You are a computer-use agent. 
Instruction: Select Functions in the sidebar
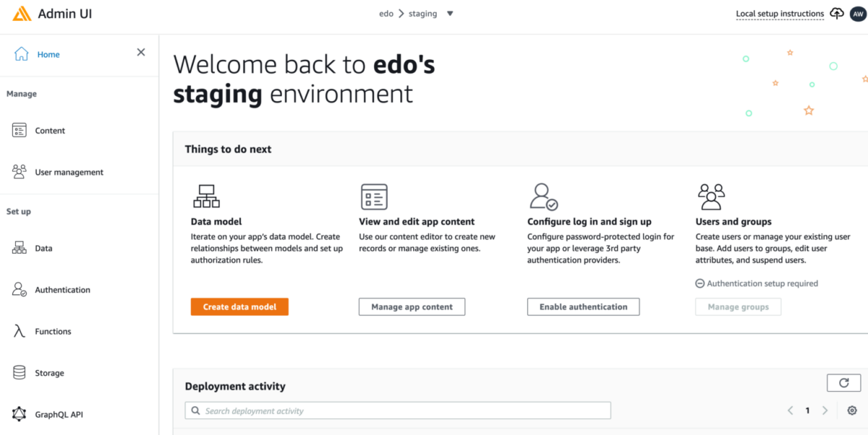click(53, 332)
